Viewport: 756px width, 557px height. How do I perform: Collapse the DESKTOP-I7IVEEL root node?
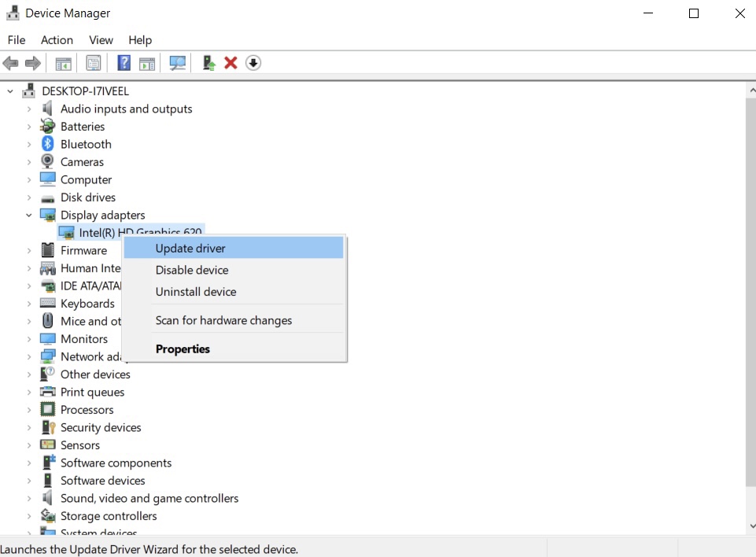(10, 90)
